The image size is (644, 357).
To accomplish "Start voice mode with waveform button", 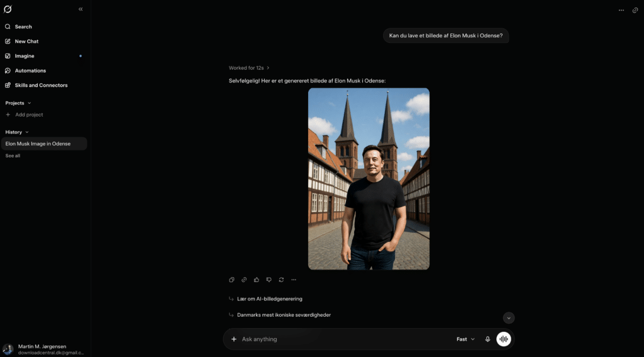I will (504, 339).
